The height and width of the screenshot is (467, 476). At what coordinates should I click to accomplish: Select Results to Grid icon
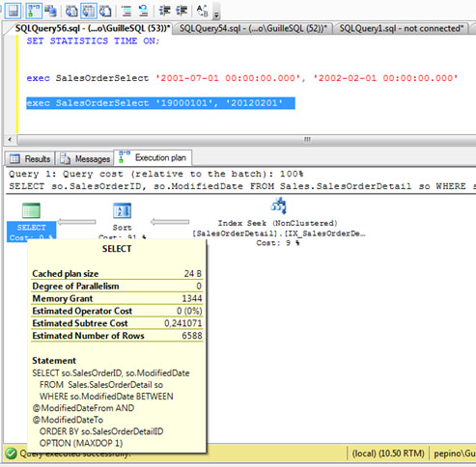(x=89, y=11)
